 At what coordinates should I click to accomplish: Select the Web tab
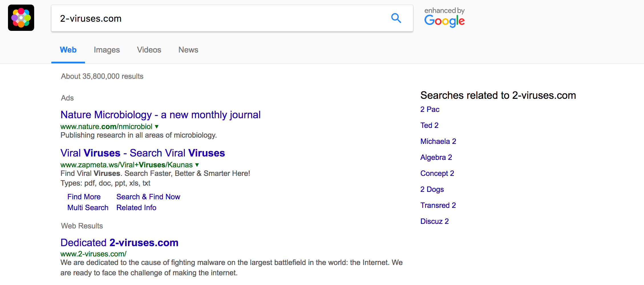(x=68, y=50)
